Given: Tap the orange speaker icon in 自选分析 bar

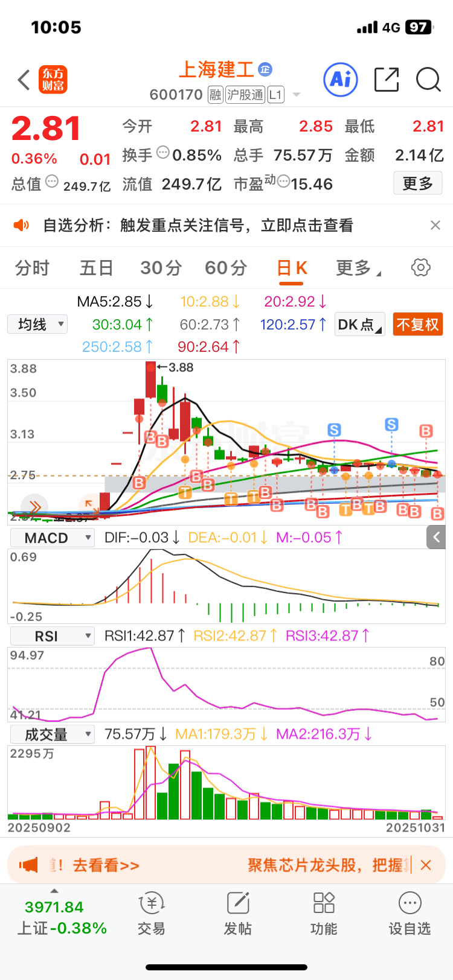Looking at the screenshot, I should click(x=22, y=225).
